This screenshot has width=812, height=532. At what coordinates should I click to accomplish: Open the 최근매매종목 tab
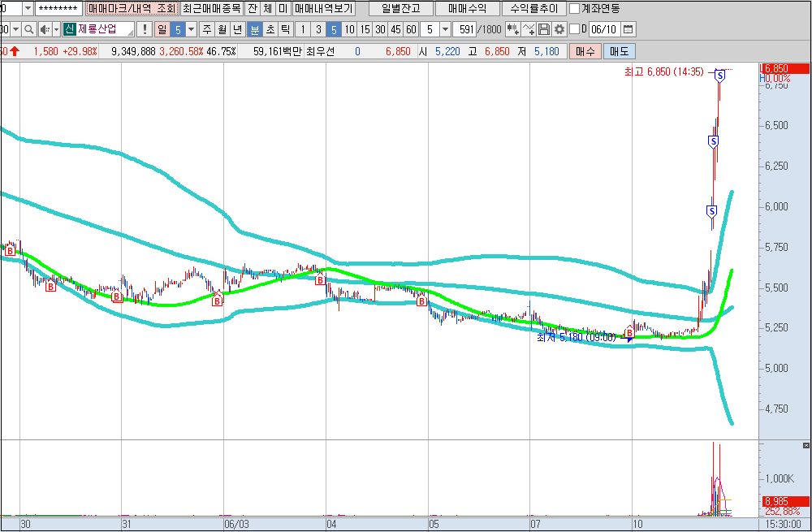212,9
